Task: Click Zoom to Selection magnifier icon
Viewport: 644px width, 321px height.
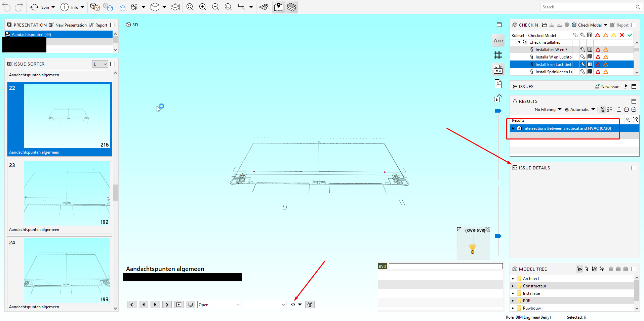Action: click(228, 7)
